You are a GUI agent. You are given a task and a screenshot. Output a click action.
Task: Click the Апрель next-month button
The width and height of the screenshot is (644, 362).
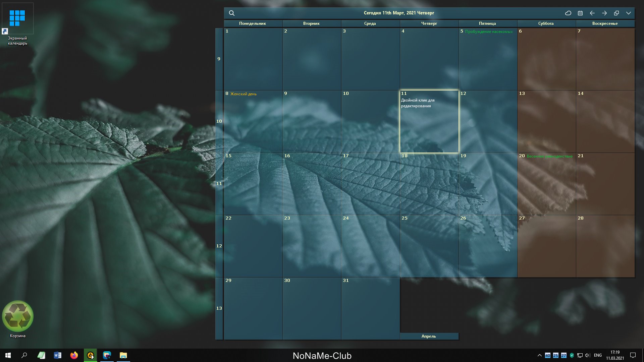(x=429, y=336)
